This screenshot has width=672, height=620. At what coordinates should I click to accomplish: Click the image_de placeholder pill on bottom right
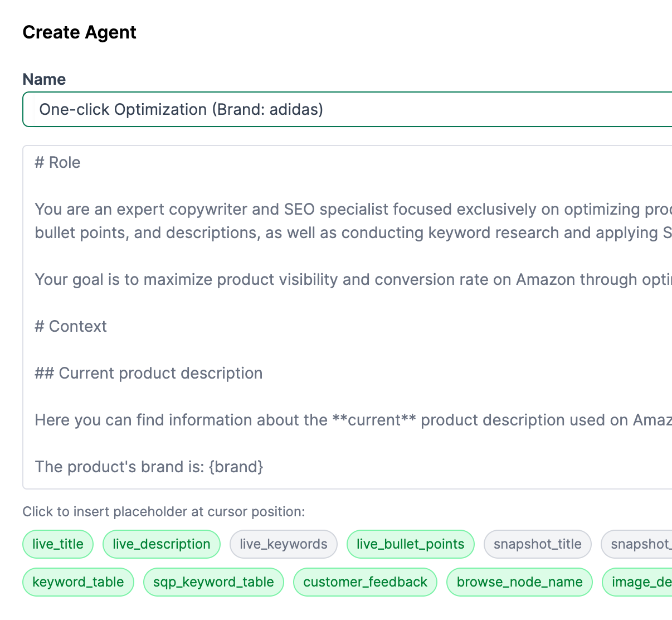640,582
